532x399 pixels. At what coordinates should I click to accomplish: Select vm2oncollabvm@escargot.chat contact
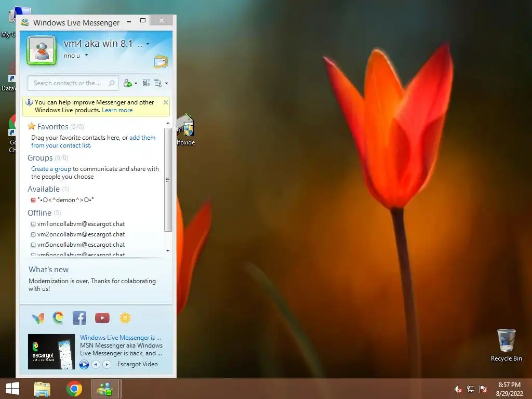point(81,234)
